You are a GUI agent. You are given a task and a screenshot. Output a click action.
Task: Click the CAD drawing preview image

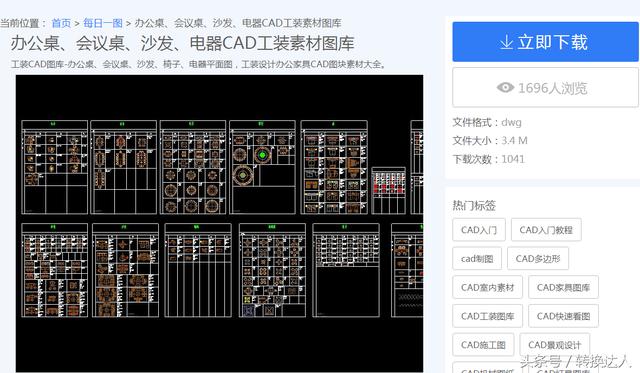(x=220, y=223)
